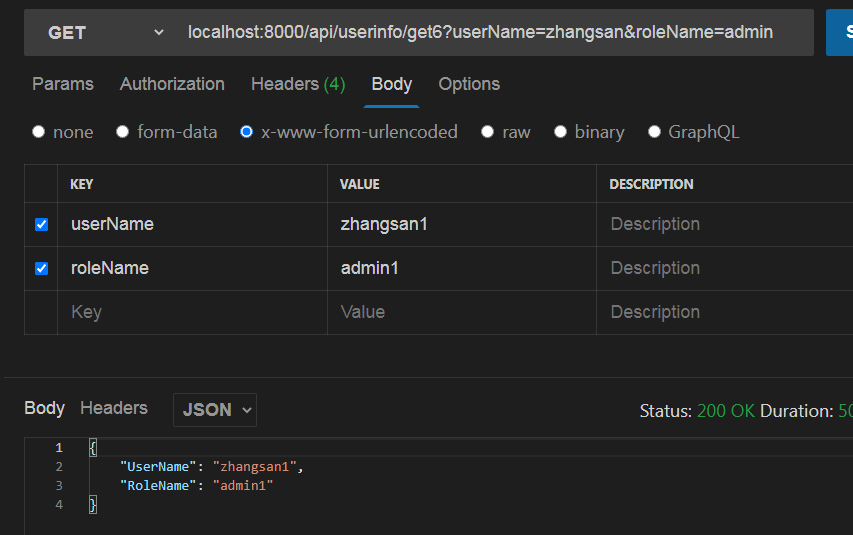Click the empty Key placeholder cell
Viewport: 853px width, 535px height.
(x=193, y=312)
